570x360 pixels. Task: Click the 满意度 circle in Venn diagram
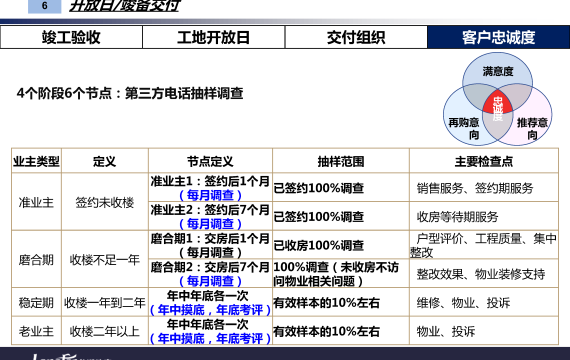498,71
